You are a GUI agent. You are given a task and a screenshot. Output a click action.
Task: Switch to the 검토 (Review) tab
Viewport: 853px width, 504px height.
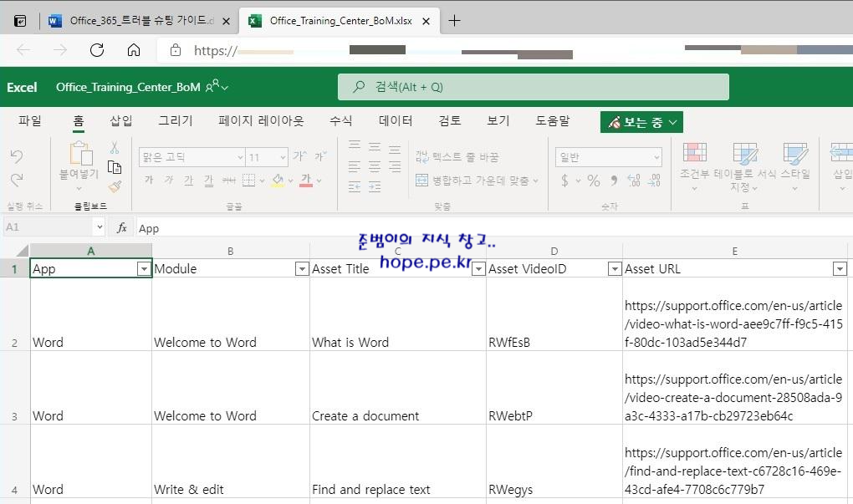pyautogui.click(x=450, y=120)
